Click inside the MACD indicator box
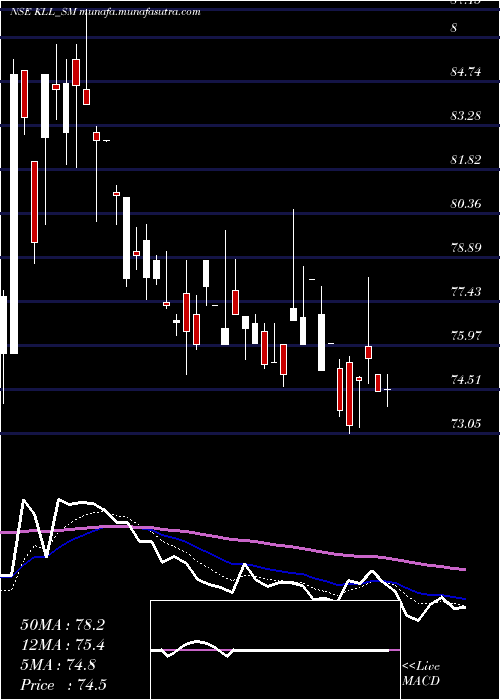 tap(275, 650)
